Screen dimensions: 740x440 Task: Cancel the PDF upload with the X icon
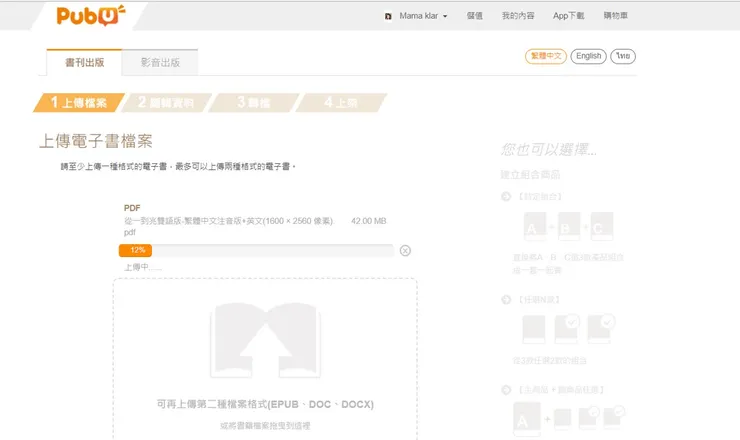pos(405,251)
